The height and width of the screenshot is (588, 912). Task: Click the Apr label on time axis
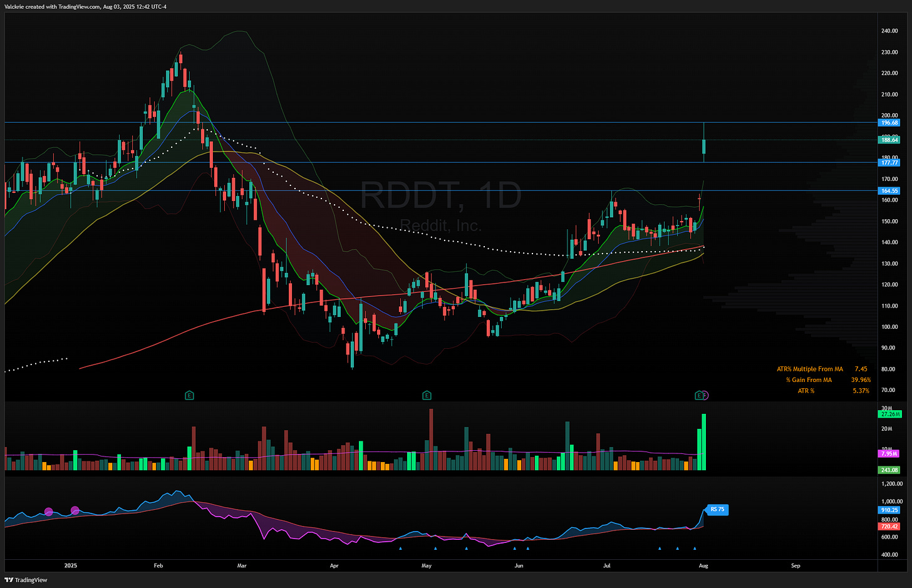(x=334, y=565)
